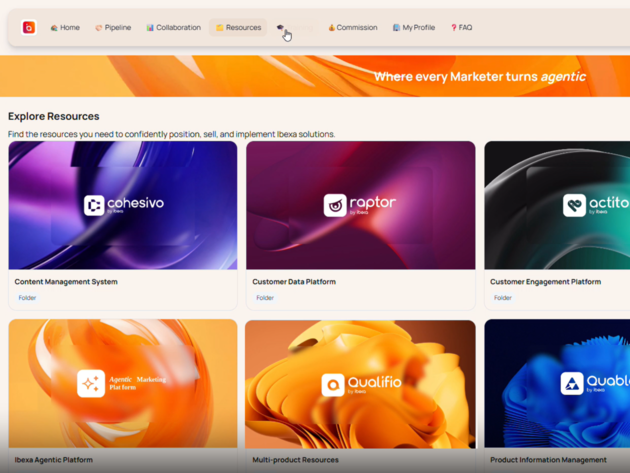Click Folder badge under Content Management System

(x=27, y=298)
